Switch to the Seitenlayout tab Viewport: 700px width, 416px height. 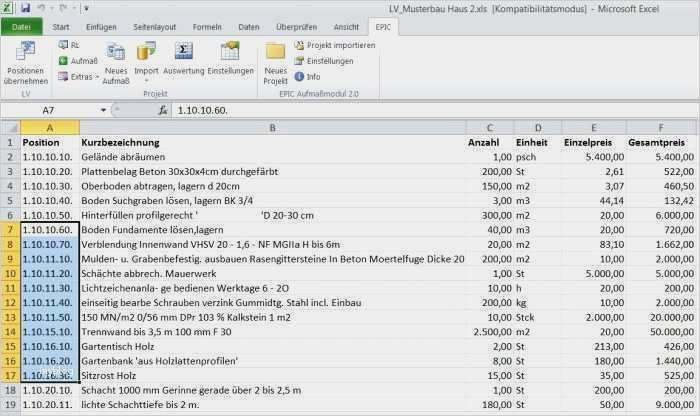click(153, 27)
